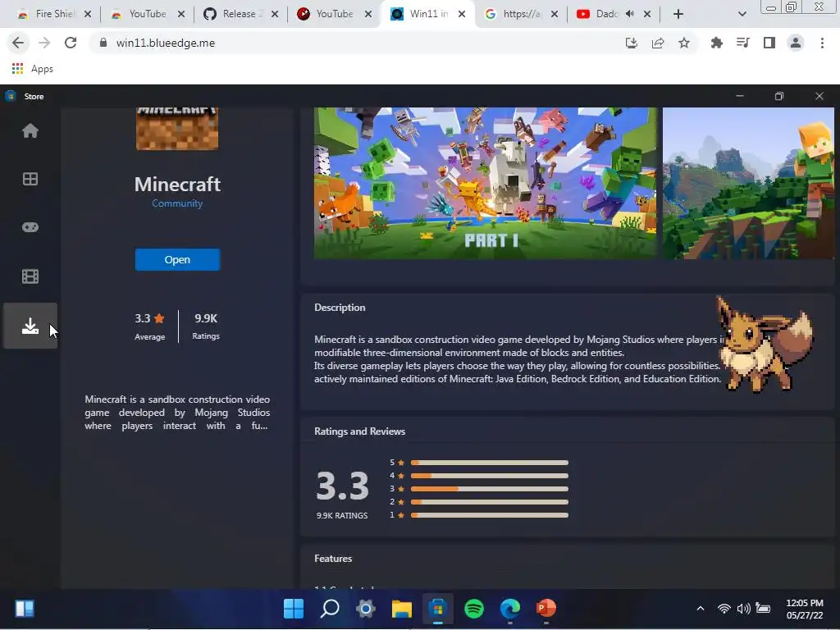Screen dimensions: 840x630
Task: Click the Features heading
Action: (333, 558)
